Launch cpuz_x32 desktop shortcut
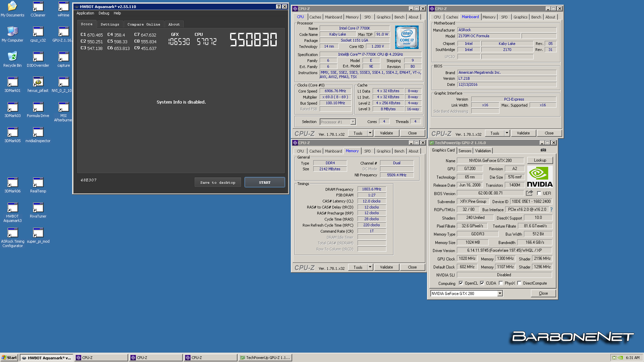644x362 pixels. pyautogui.click(x=38, y=34)
